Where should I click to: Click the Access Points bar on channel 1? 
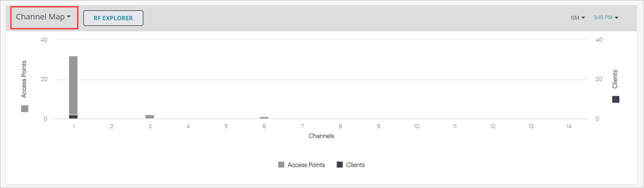click(x=73, y=84)
